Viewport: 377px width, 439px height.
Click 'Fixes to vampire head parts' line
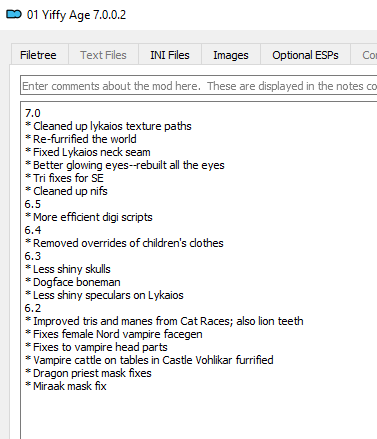click(96, 347)
